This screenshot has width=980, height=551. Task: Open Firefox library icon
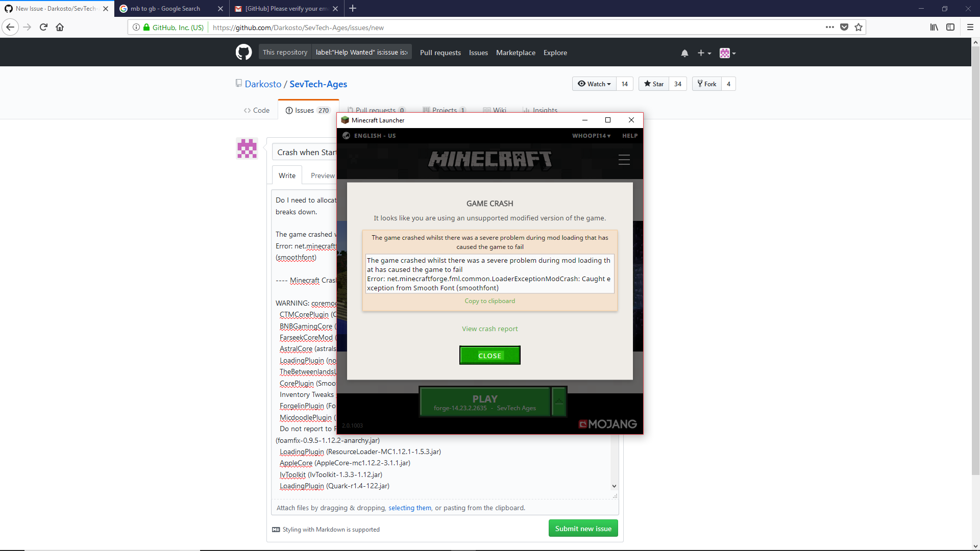(934, 27)
